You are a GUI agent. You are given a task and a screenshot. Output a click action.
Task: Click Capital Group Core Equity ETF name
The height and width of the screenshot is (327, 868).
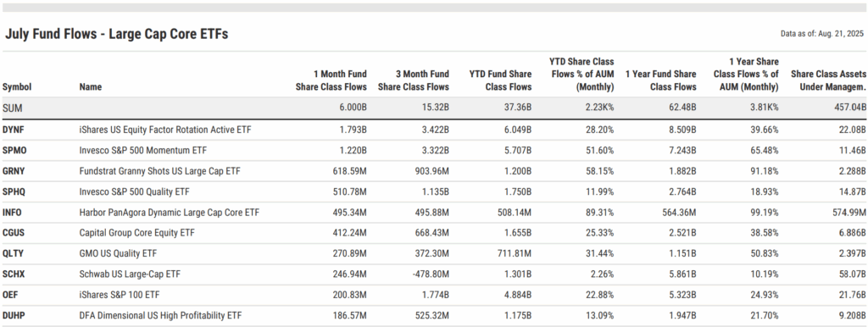(136, 233)
